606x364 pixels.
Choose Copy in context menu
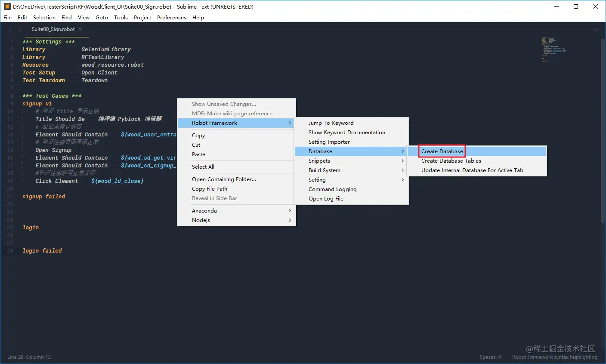tap(236, 136)
